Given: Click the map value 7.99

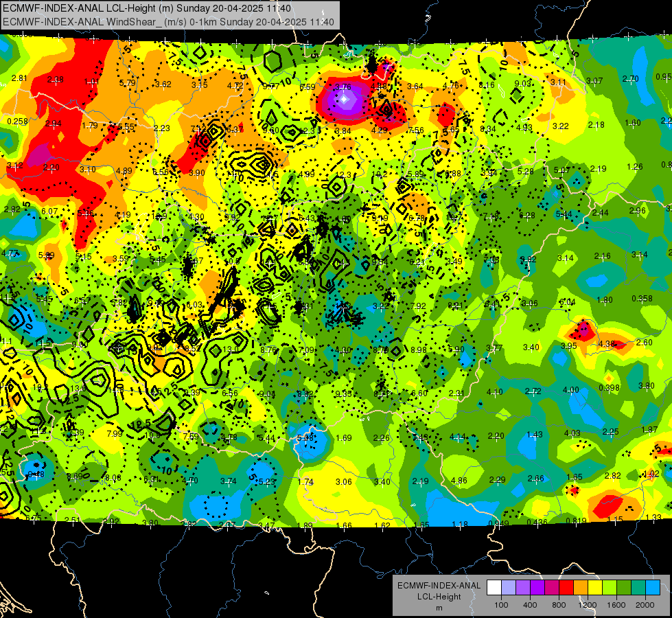Looking at the screenshot, I should coord(115,433).
